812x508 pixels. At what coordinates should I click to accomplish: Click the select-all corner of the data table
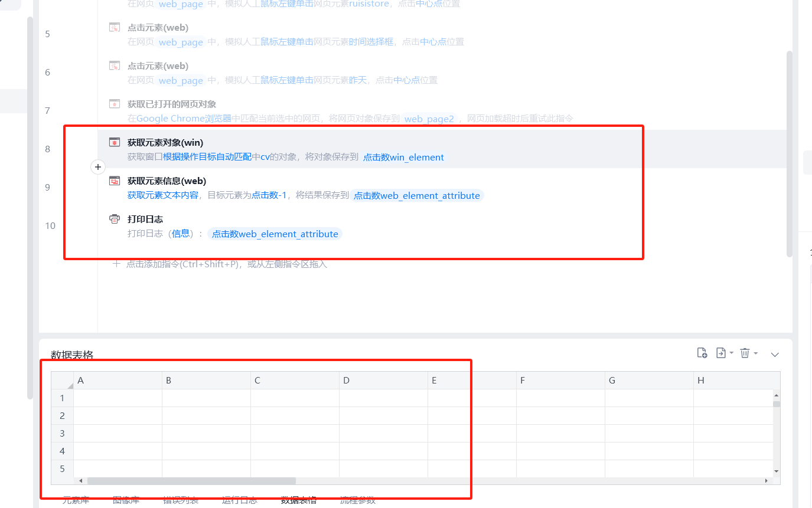[x=62, y=381]
